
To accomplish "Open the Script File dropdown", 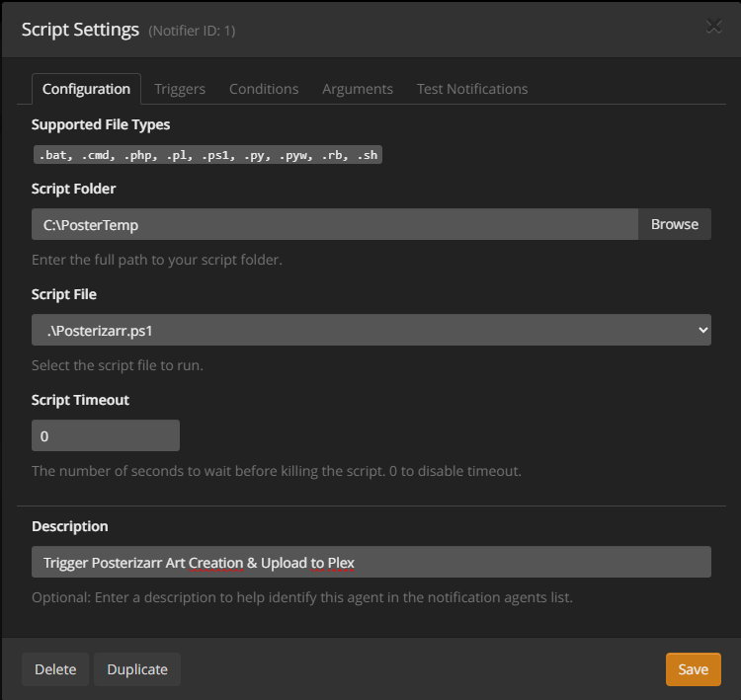I will point(370,330).
